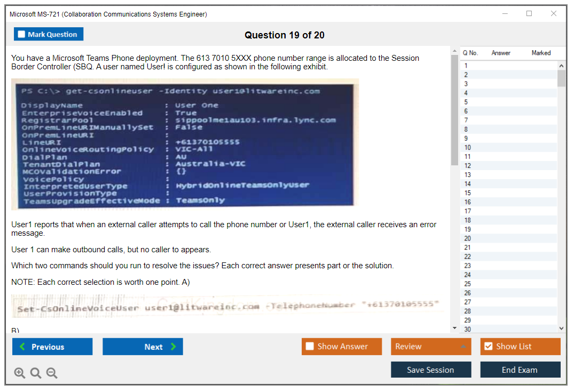Select question 17 in the list
Viewport: 574px width, 392px height.
[509, 211]
